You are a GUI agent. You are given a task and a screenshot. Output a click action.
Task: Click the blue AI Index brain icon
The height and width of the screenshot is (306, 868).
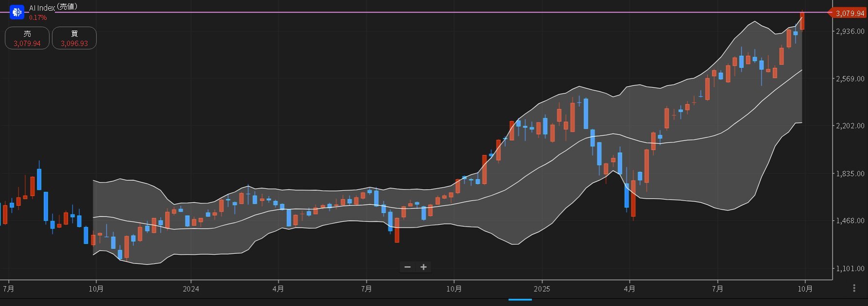17,12
